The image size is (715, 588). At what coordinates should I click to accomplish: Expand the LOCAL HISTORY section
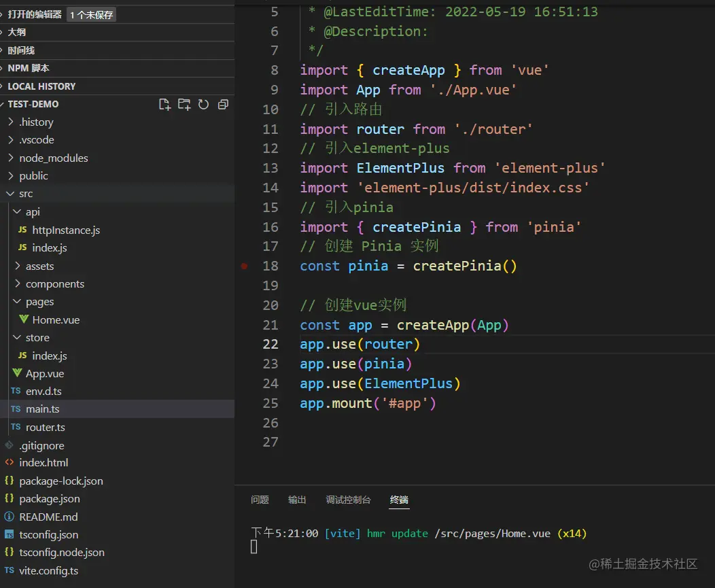tap(117, 86)
